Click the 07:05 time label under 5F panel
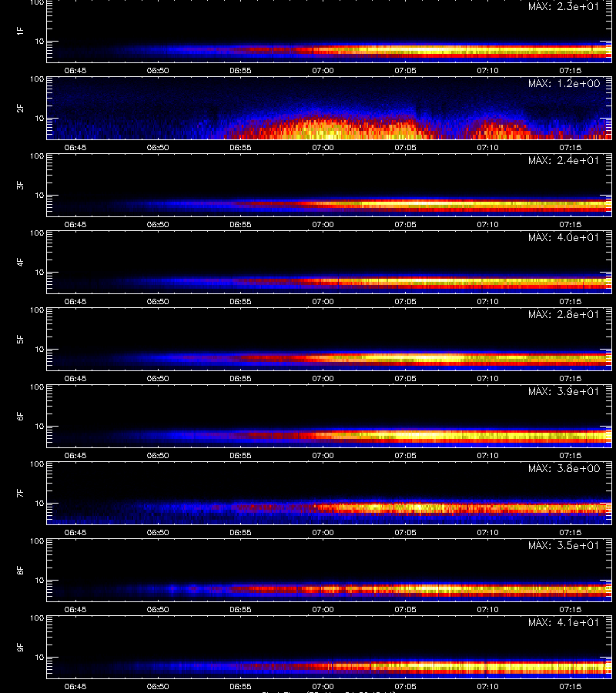Image resolution: width=616 pixels, height=693 pixels. coord(405,378)
